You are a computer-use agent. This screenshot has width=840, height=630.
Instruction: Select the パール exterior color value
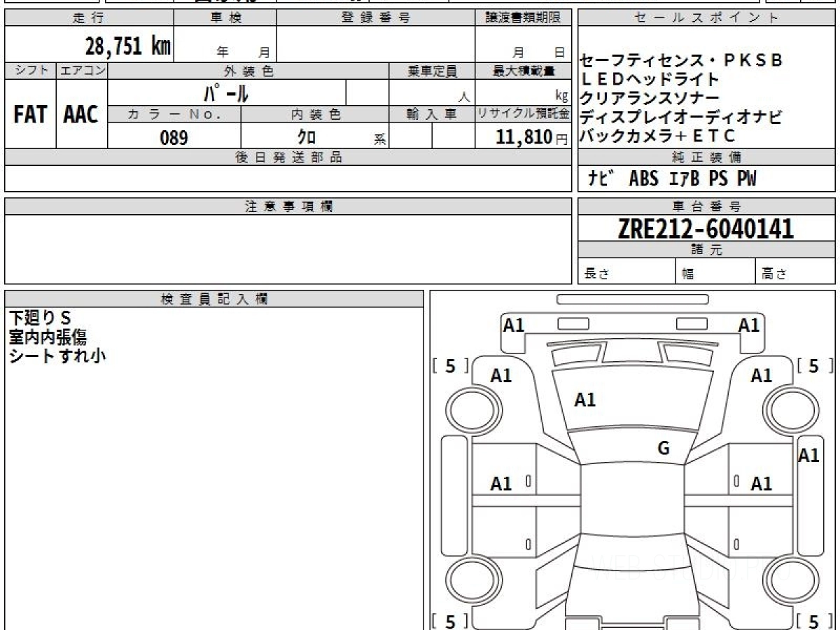click(x=226, y=92)
